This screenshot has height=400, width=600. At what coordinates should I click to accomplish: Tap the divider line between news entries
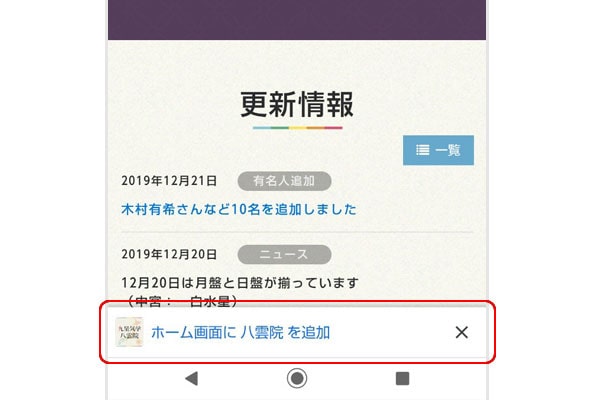point(297,232)
